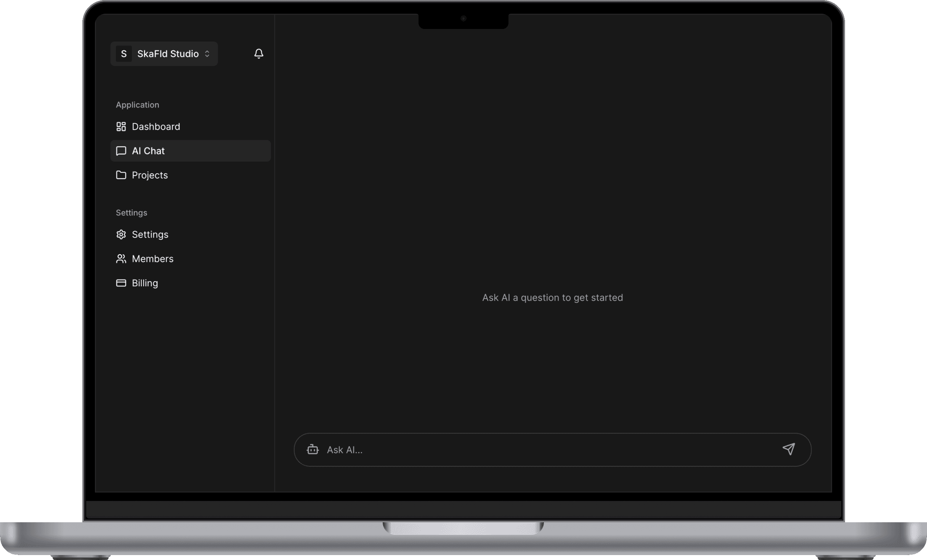Viewport: 927px width, 560px height.
Task: Expand the workspace switcher chevron arrows
Action: [x=207, y=54]
